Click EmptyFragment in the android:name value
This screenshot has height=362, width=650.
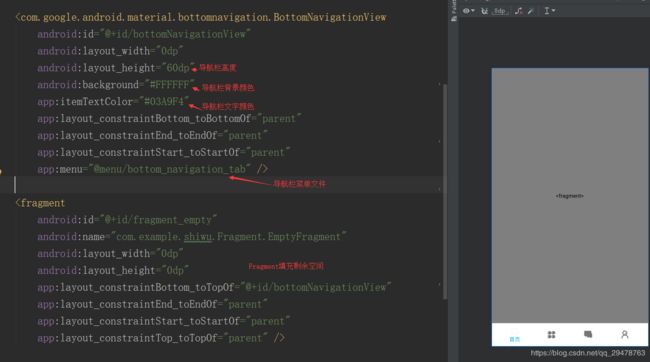pos(304,237)
